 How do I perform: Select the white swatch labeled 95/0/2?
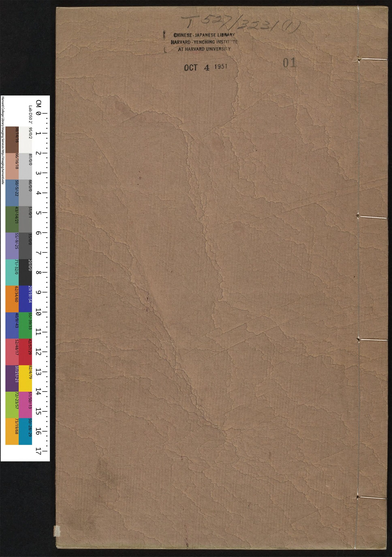(25, 140)
